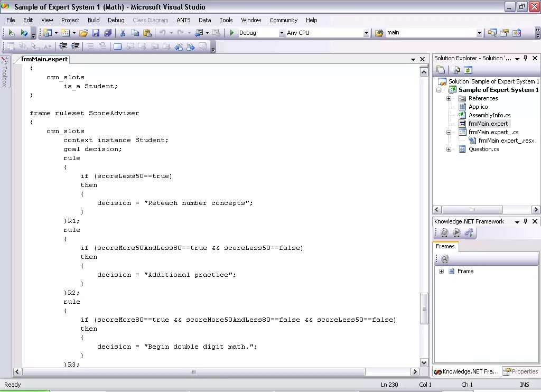Refresh the Solution Explorer tree

[x=468, y=70]
